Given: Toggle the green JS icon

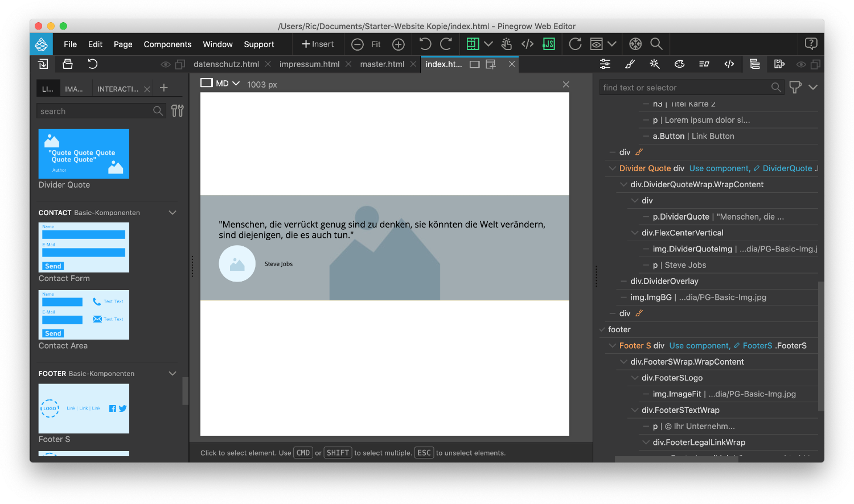Looking at the screenshot, I should click(x=549, y=44).
